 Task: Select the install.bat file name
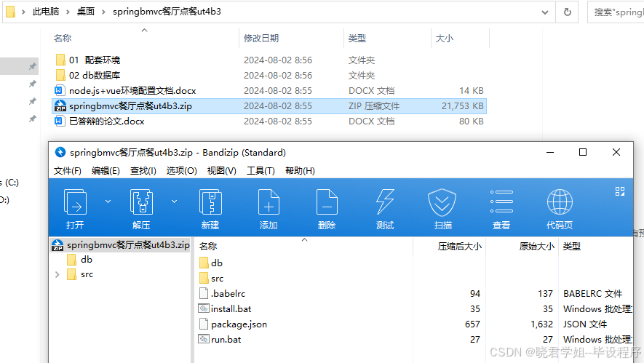pyautogui.click(x=231, y=308)
